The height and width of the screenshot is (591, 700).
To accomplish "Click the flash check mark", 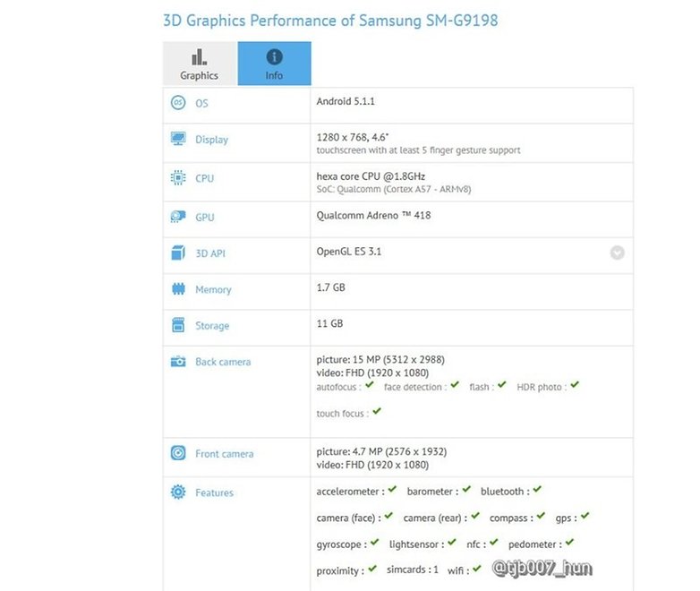I will pyautogui.click(x=502, y=385).
